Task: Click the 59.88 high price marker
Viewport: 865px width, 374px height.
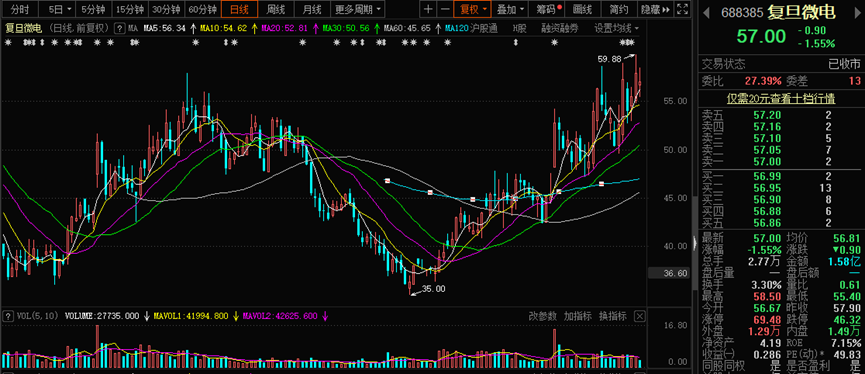Action: point(609,58)
